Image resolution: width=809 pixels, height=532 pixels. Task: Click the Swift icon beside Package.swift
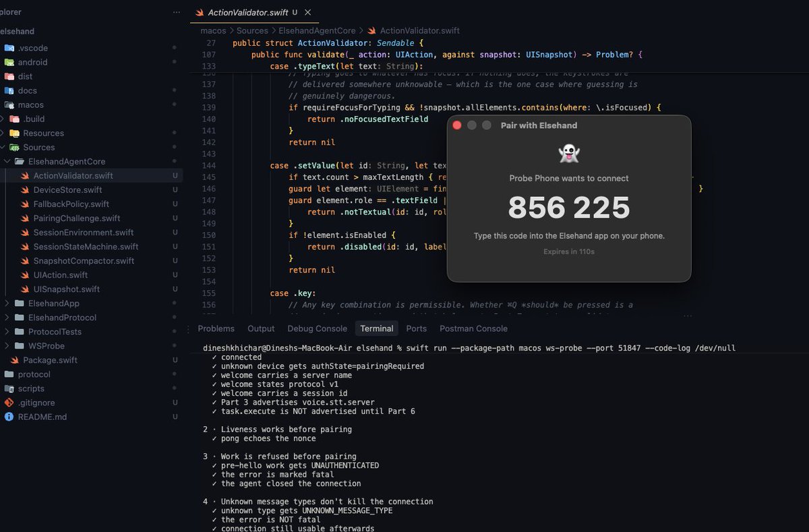pos(15,360)
